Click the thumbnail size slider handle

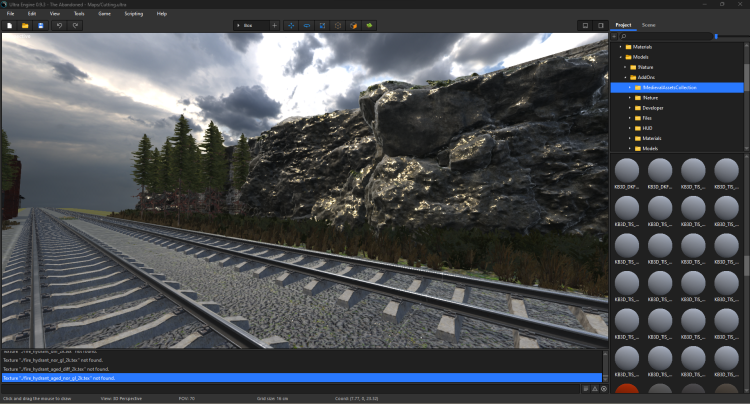pyautogui.click(x=716, y=36)
